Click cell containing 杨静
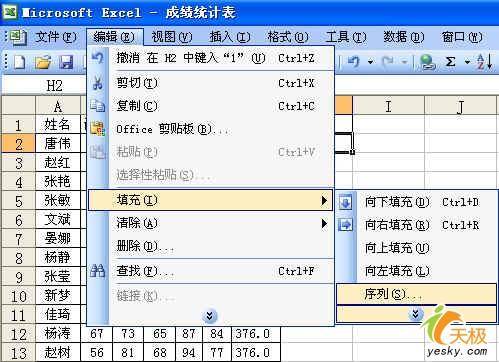Image resolution: width=499 pixels, height=362 pixels. (58, 258)
